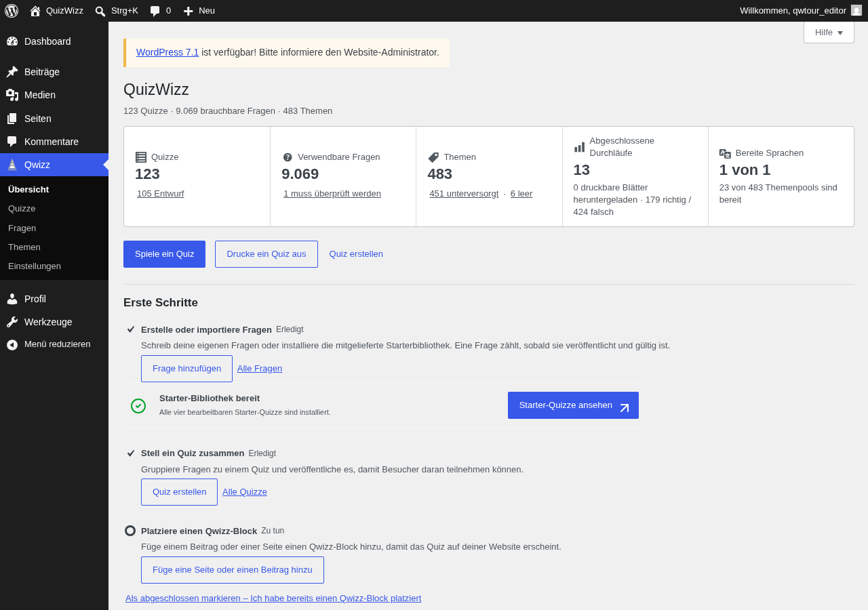Click the 483 Themen count value
Screen dimensions: 868x610
[439, 174]
